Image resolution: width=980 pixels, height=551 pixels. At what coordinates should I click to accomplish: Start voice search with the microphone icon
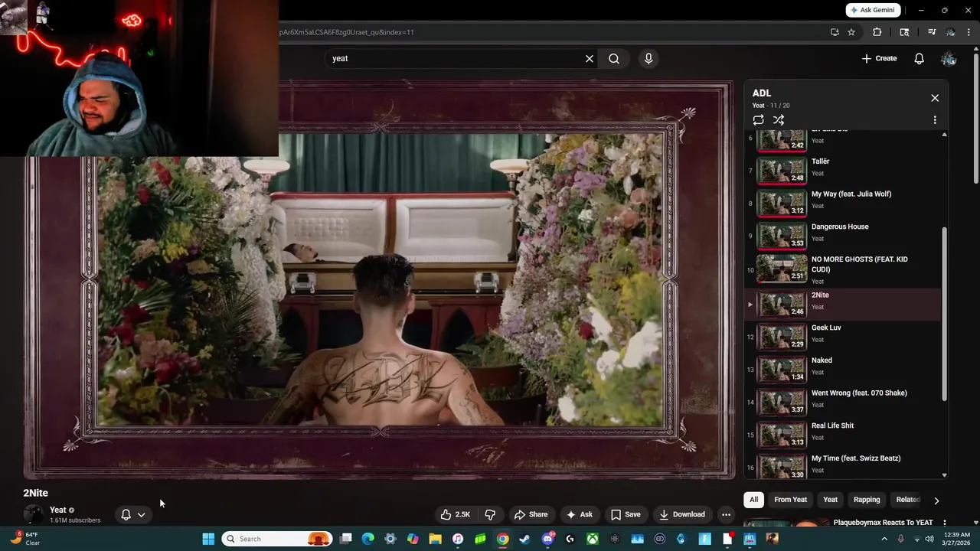pos(648,58)
